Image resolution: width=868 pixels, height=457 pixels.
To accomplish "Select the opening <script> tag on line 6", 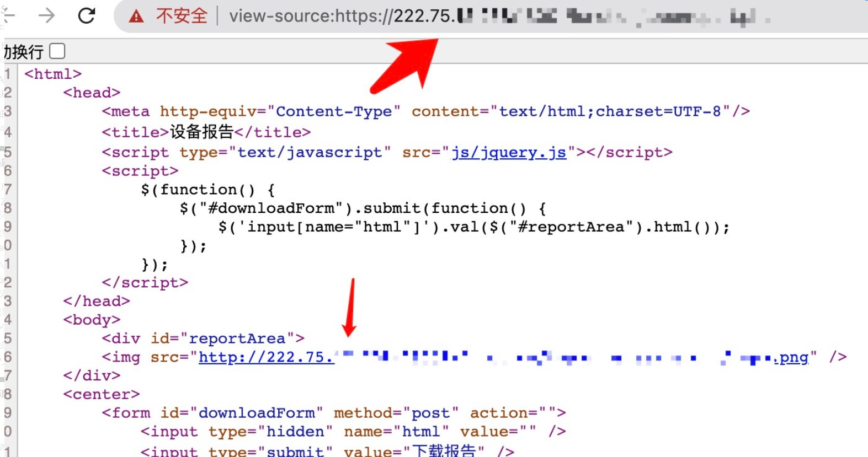I will [140, 171].
